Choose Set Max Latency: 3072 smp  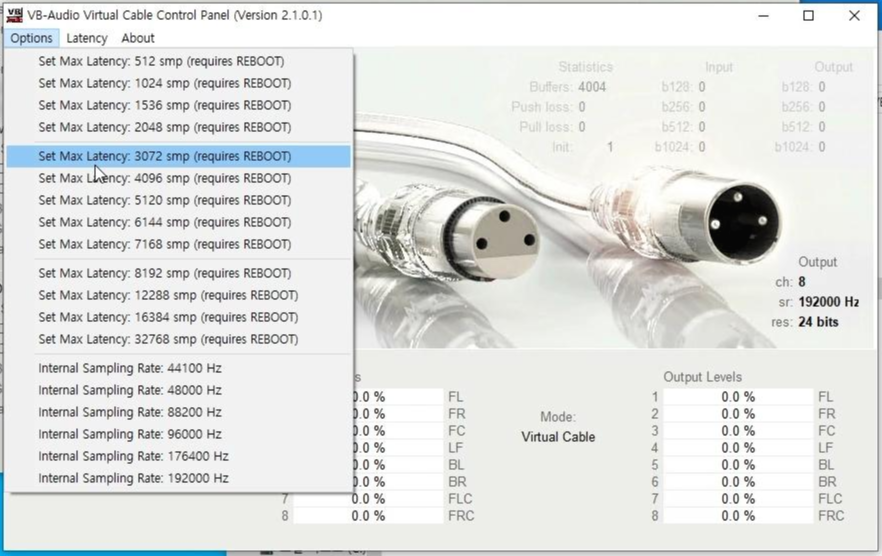pyautogui.click(x=178, y=156)
